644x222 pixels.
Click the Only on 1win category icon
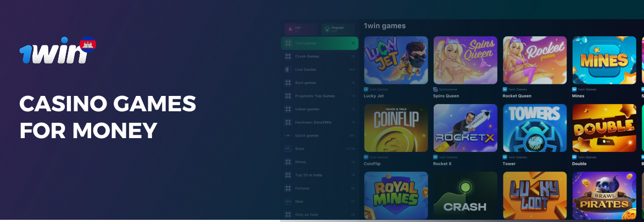tap(288, 215)
